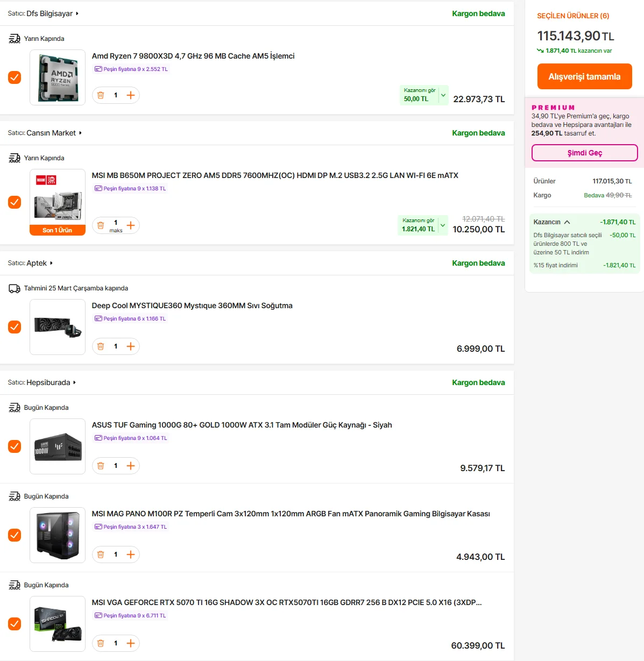Screen dimensions: 644x661
Task: Increase MSI MAG PANO M100R quantity
Action: click(x=131, y=555)
